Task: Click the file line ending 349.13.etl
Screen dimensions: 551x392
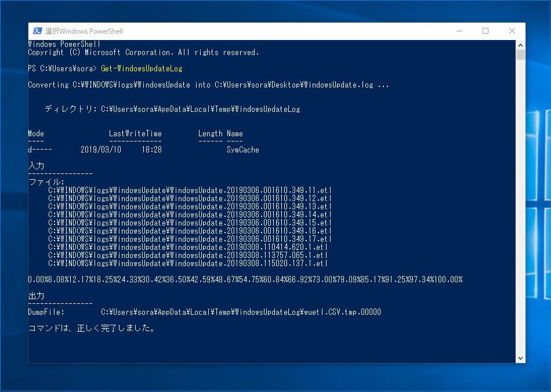Action: coord(190,206)
